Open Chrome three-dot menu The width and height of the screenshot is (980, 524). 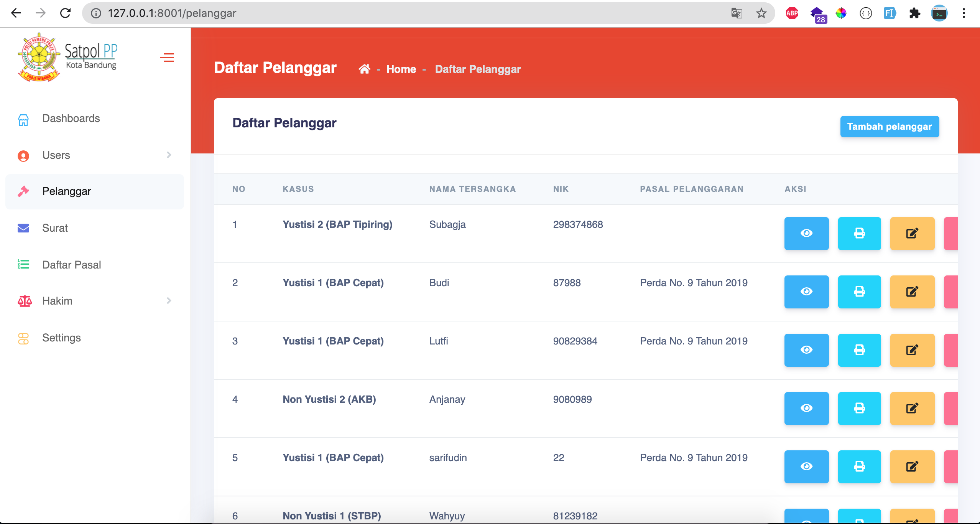coord(964,13)
